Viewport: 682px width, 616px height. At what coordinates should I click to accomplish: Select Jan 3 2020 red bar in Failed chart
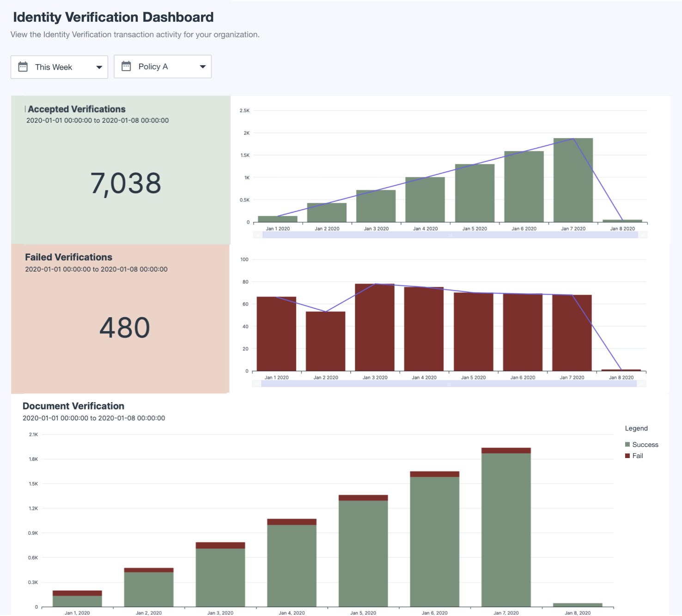coord(375,327)
